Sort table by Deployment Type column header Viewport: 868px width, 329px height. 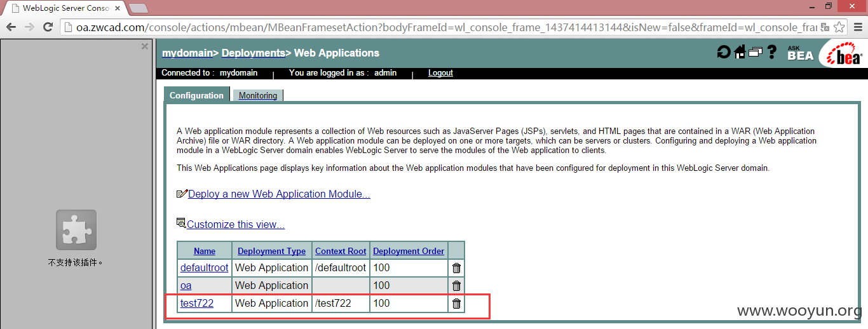pyautogui.click(x=272, y=251)
